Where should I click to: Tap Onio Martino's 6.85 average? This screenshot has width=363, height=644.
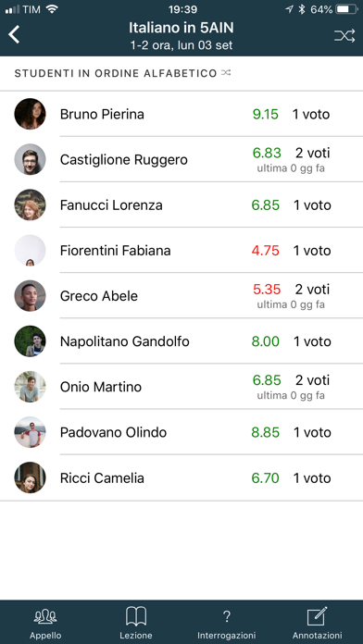tap(267, 380)
